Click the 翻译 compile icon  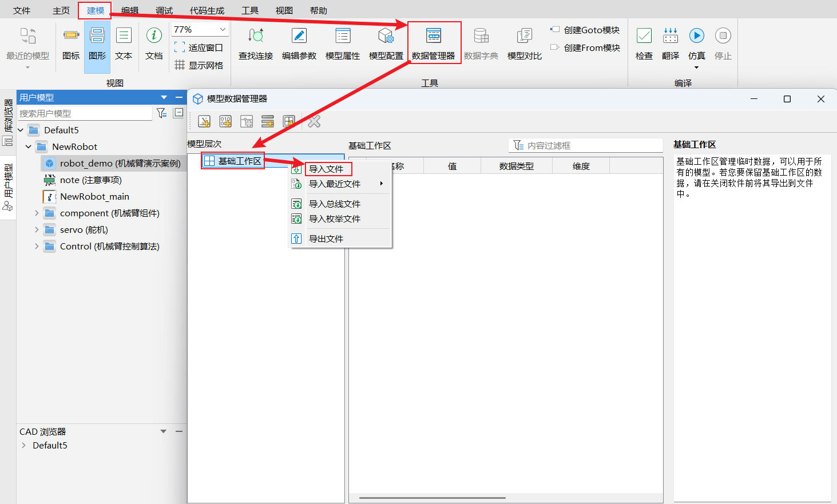click(670, 43)
